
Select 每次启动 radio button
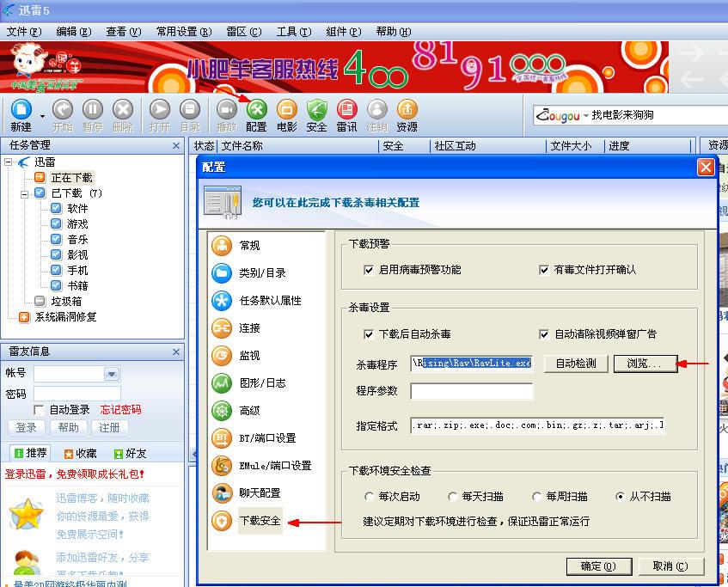(369, 497)
